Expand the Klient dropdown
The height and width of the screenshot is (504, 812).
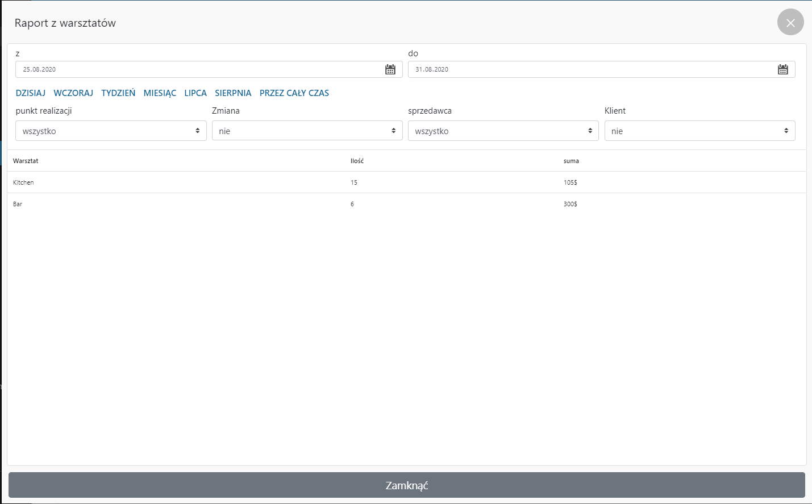pyautogui.click(x=699, y=131)
